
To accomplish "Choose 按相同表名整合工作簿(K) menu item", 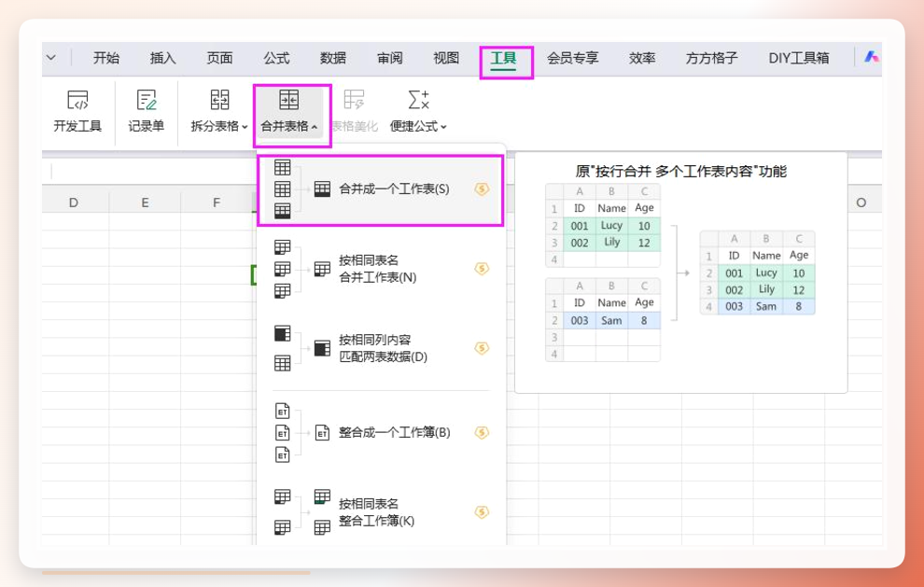I will point(381,512).
